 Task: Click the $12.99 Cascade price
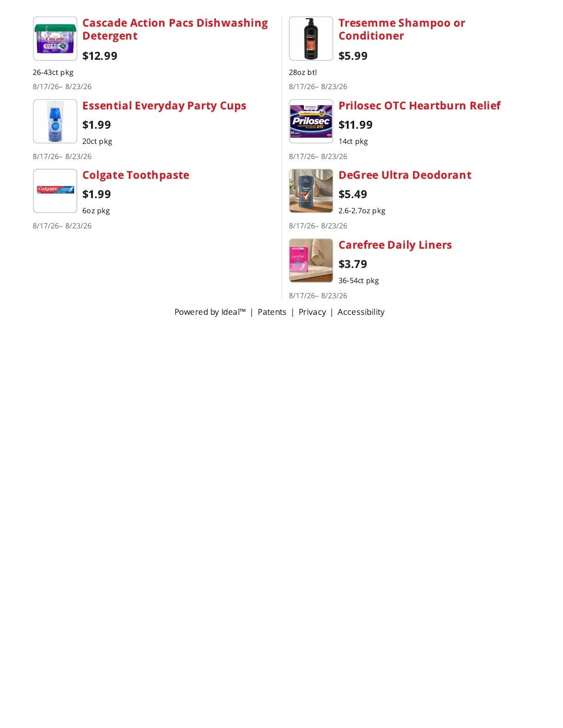(100, 56)
